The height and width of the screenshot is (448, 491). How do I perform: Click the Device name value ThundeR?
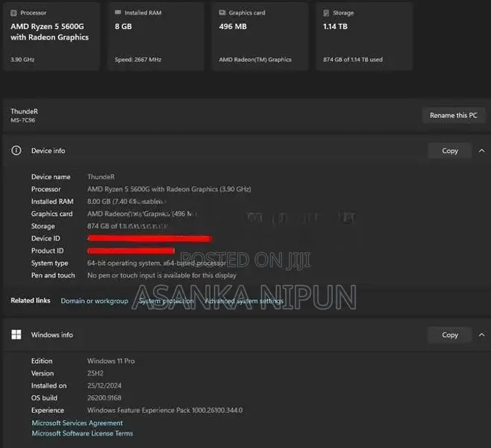click(101, 177)
